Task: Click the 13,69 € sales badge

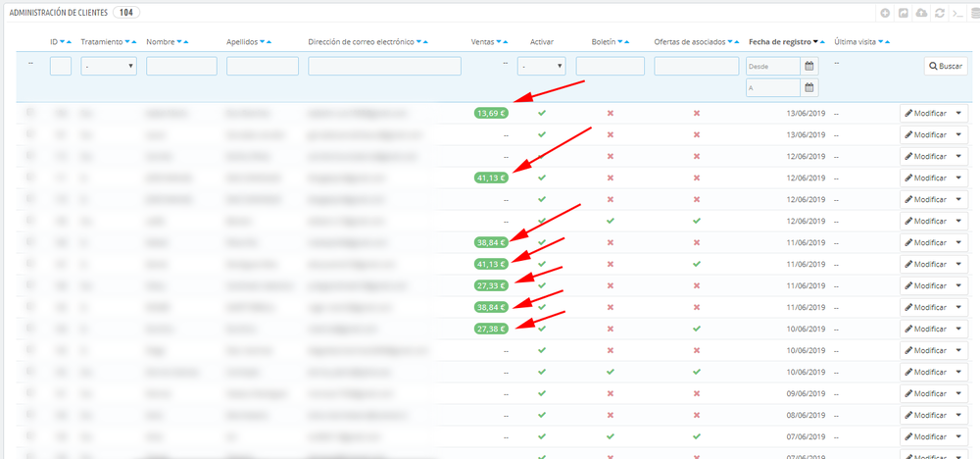Action: [x=491, y=113]
